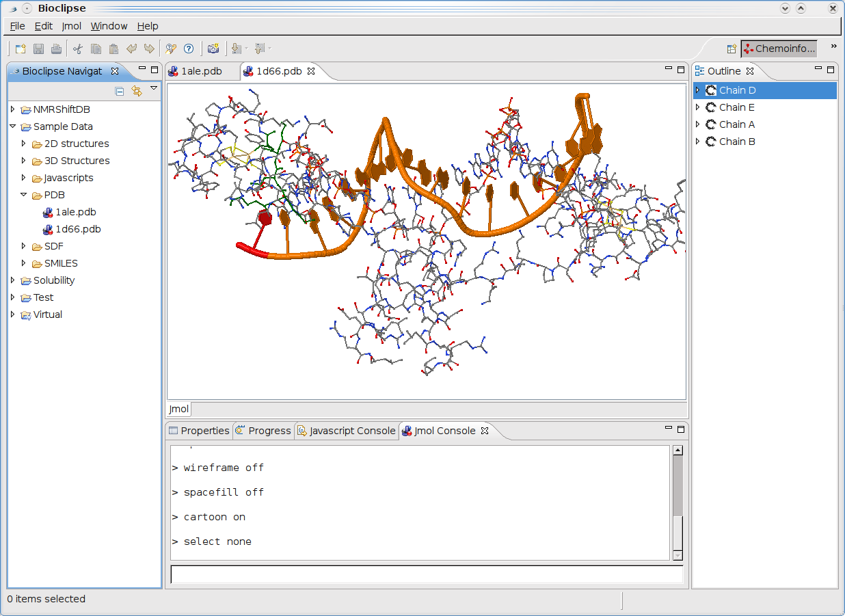Toggle Link with Editor in Navigator
Screen dimensions: 845x616
[x=137, y=91]
